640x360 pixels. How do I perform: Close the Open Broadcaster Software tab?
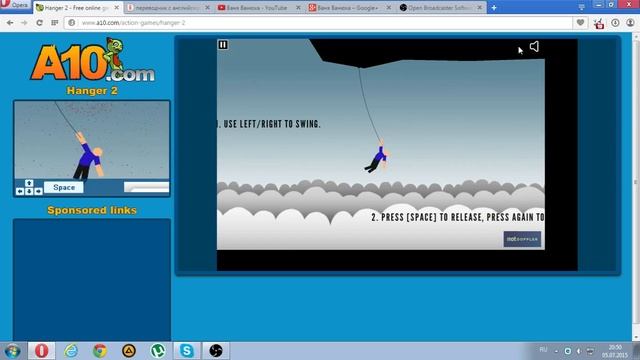(480, 8)
